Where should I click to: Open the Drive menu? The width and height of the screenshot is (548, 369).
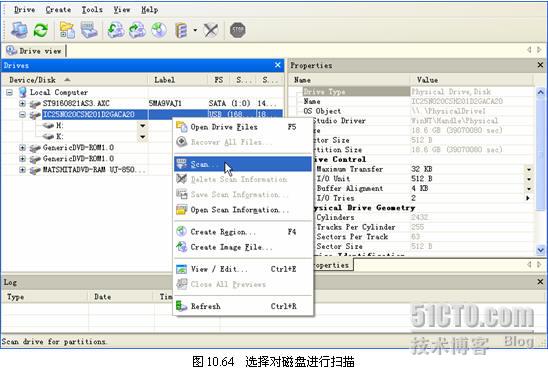click(x=24, y=10)
